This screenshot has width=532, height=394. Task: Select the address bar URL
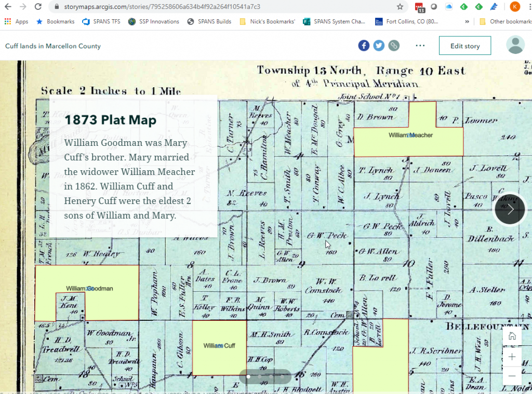click(156, 8)
